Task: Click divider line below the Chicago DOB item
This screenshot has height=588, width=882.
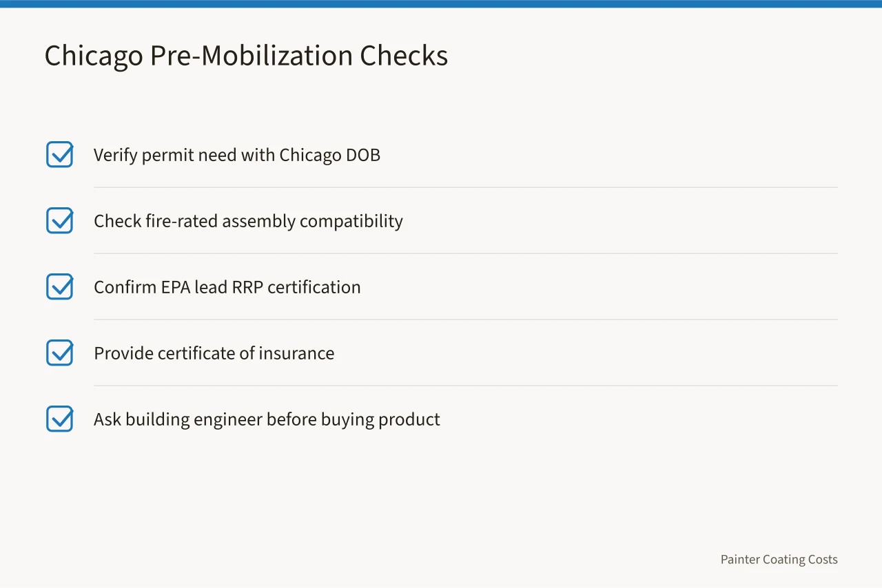Action: coord(466,187)
